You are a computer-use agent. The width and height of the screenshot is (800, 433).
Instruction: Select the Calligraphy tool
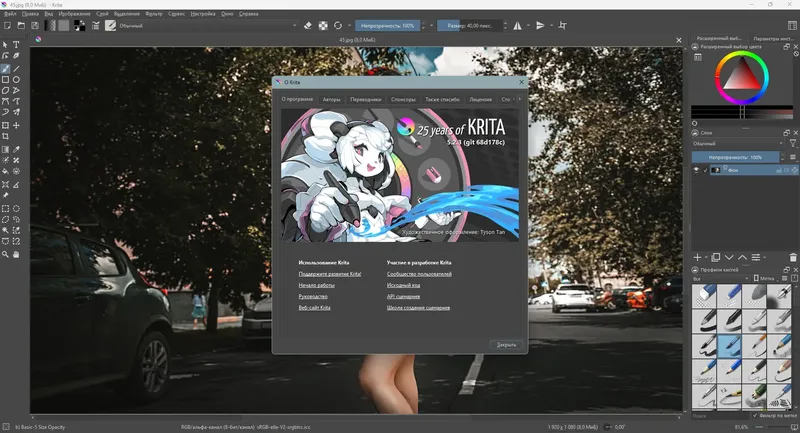pyautogui.click(x=16, y=56)
